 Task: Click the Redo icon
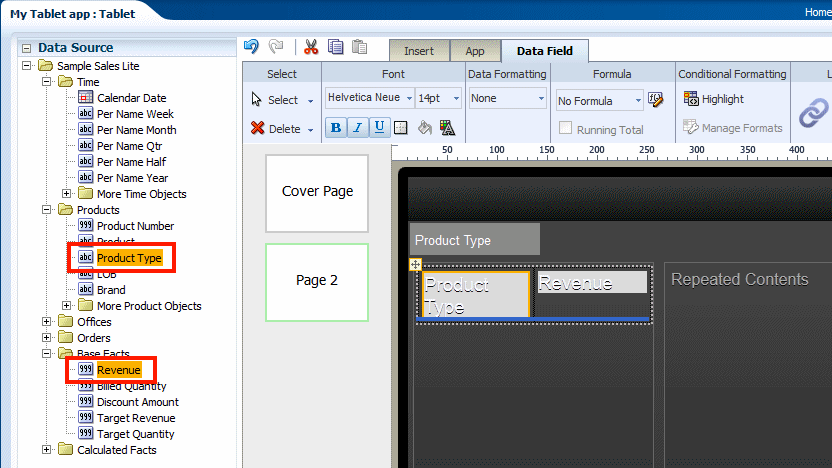pos(276,47)
